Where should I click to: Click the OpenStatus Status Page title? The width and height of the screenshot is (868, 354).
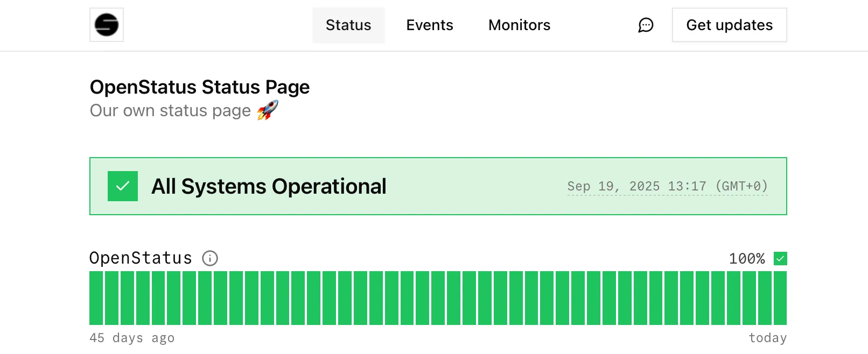(x=200, y=87)
